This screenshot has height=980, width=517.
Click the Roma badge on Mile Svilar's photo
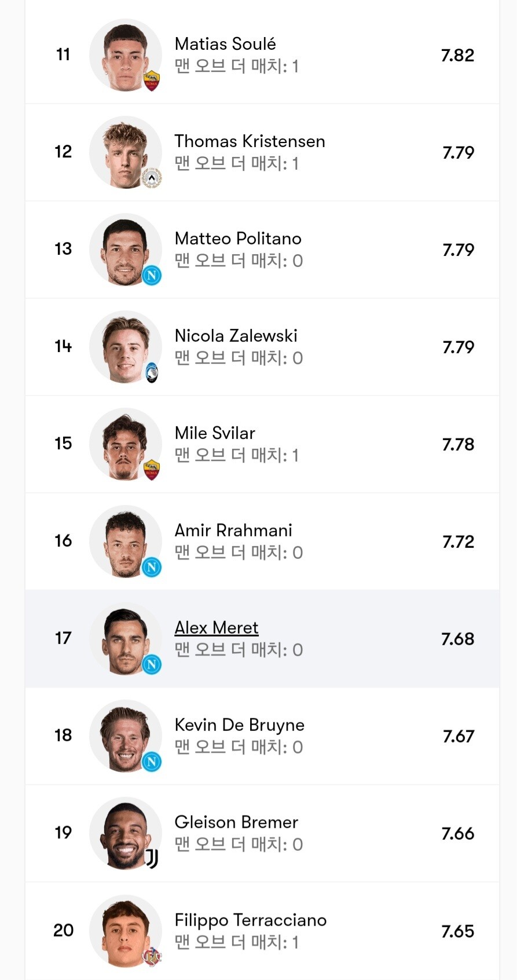point(152,470)
